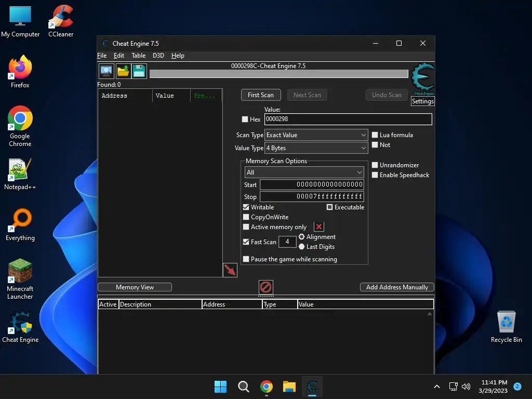Open network status in system tray
Screen dimensions: 532x399
(x=453, y=387)
